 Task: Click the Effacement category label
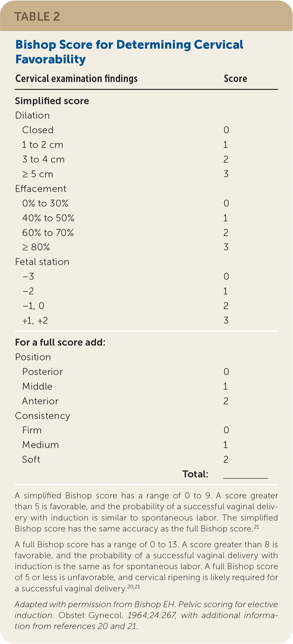[41, 189]
